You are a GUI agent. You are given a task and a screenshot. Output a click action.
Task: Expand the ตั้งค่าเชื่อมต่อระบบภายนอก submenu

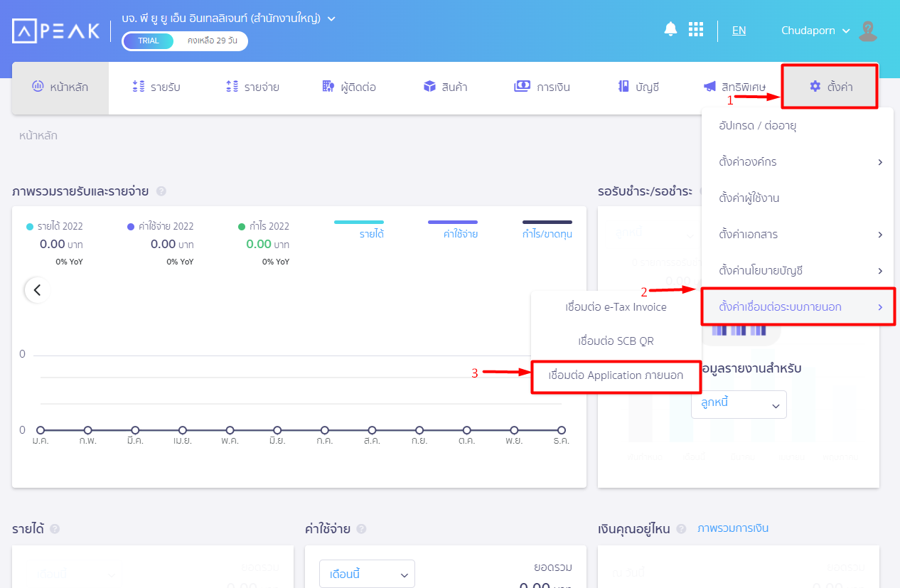click(x=797, y=307)
